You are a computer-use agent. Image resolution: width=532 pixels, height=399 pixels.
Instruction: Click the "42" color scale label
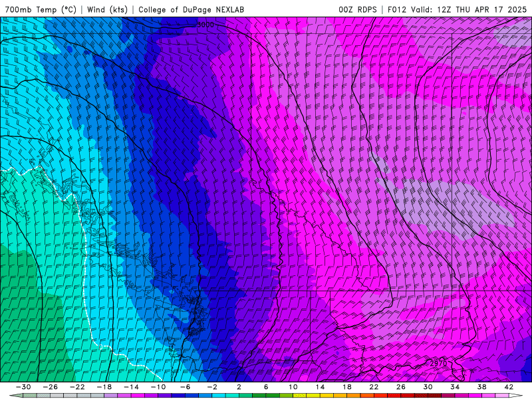pyautogui.click(x=509, y=387)
